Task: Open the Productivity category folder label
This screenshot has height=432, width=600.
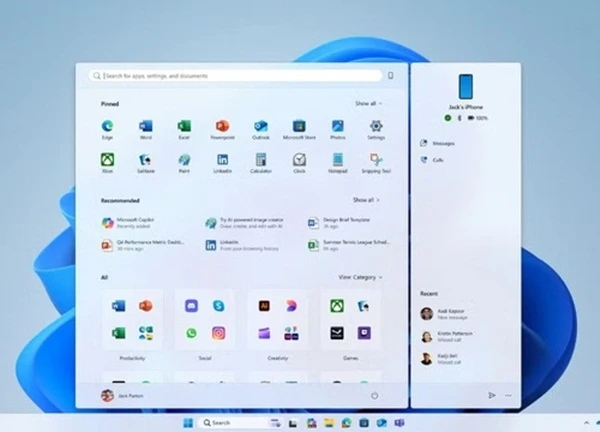Action: [x=132, y=358]
